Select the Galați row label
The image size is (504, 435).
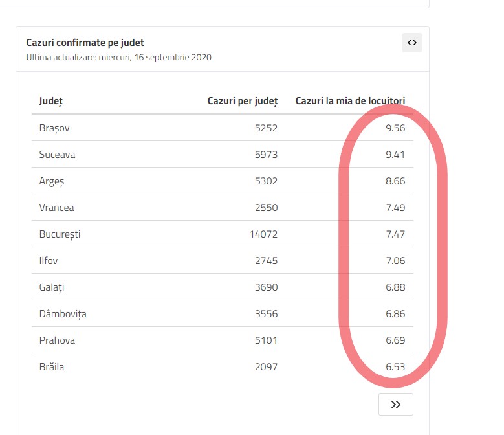point(52,287)
